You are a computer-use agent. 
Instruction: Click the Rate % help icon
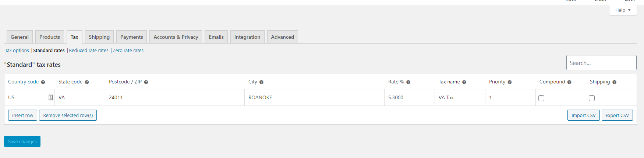pos(408,82)
